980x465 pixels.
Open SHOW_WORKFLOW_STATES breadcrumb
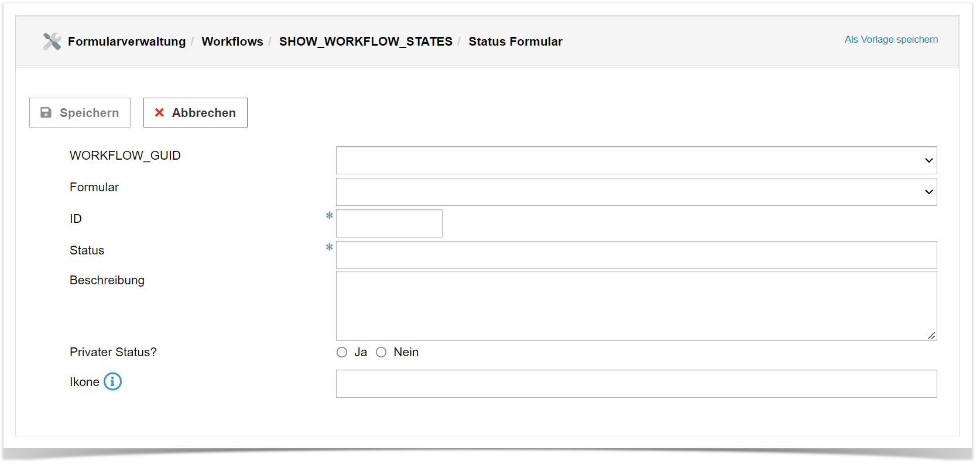click(x=365, y=42)
